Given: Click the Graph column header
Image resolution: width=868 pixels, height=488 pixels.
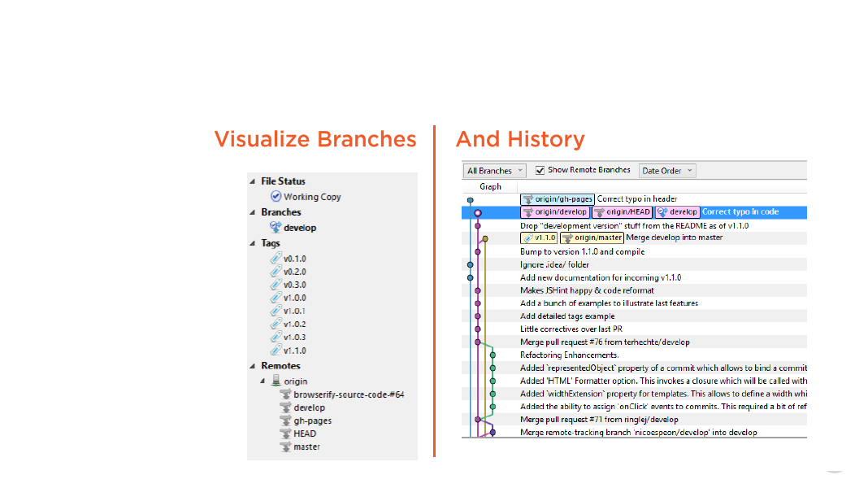Looking at the screenshot, I should tap(490, 186).
